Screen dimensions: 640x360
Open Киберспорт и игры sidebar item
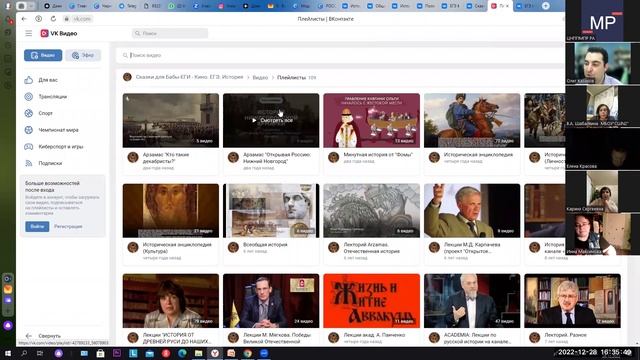[x=62, y=147]
